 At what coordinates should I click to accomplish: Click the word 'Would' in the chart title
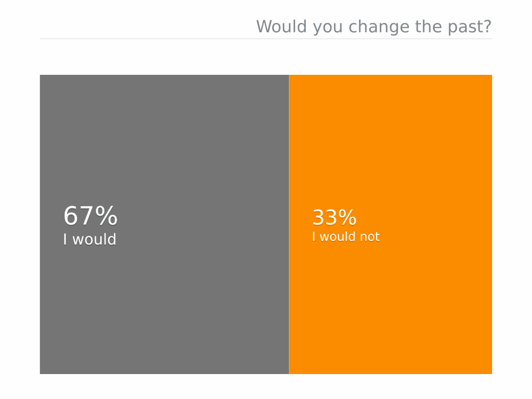coord(282,26)
